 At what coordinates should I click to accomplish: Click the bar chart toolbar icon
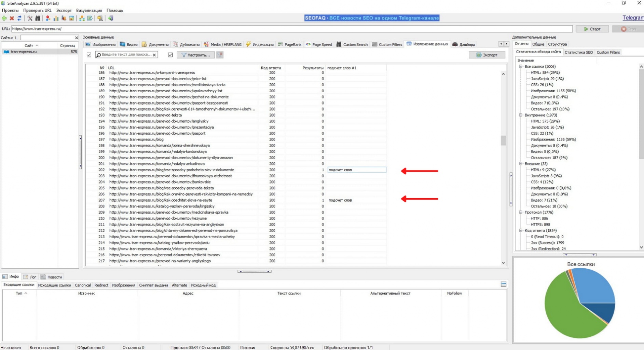pos(56,18)
